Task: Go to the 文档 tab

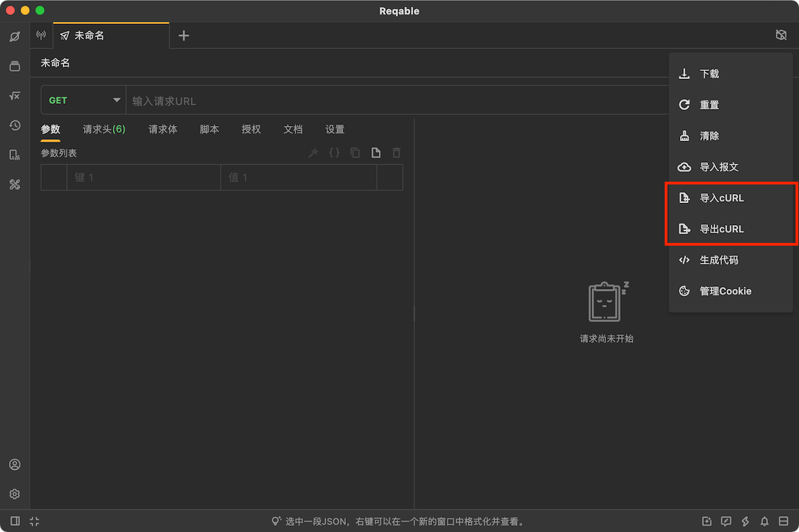Action: coord(293,129)
